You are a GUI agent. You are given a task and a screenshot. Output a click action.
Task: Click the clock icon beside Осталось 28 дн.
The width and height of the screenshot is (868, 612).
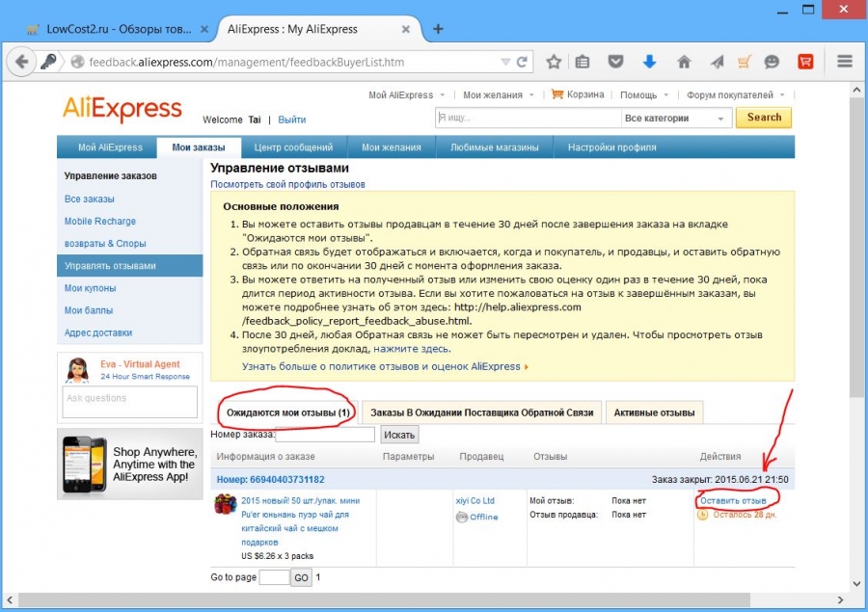[702, 515]
